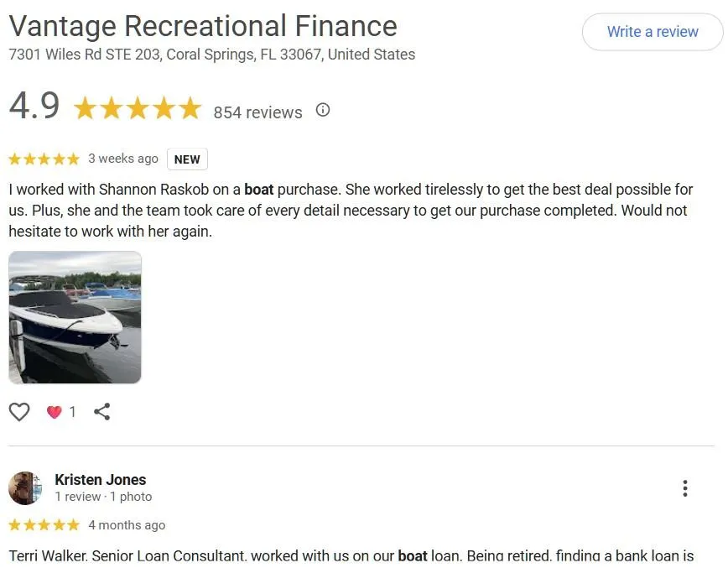Screen dimensions: 728x568
Task: Click the red heart reaction count
Action: pos(61,411)
